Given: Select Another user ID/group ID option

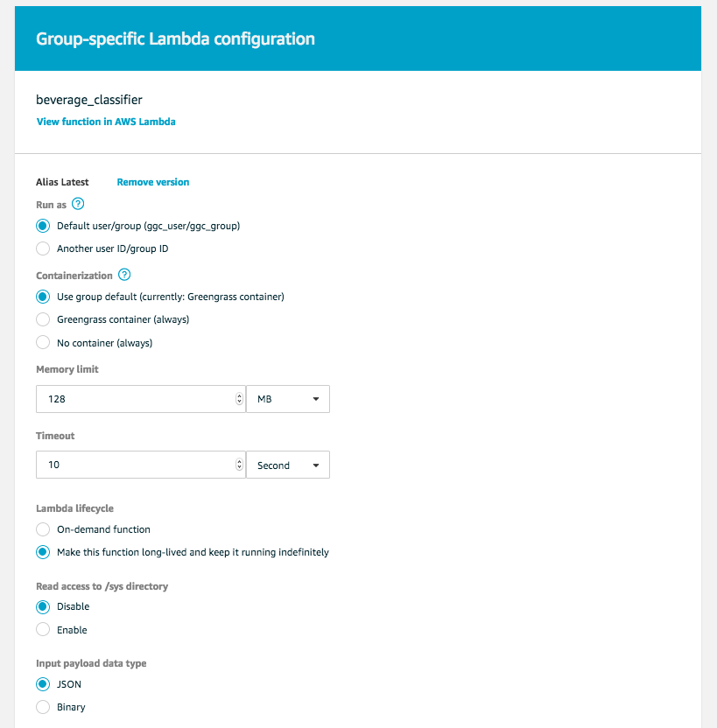Looking at the screenshot, I should click(43, 248).
